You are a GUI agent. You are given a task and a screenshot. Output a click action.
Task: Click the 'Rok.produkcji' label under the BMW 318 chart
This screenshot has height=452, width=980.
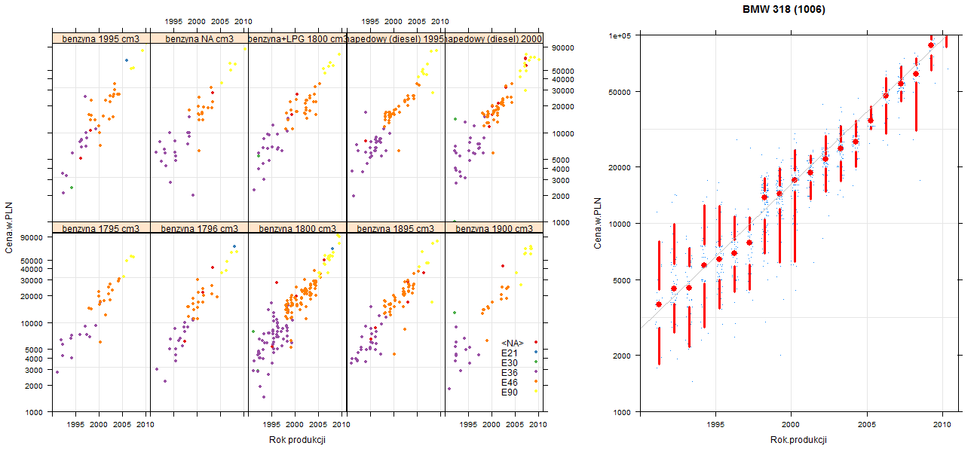[x=799, y=439]
